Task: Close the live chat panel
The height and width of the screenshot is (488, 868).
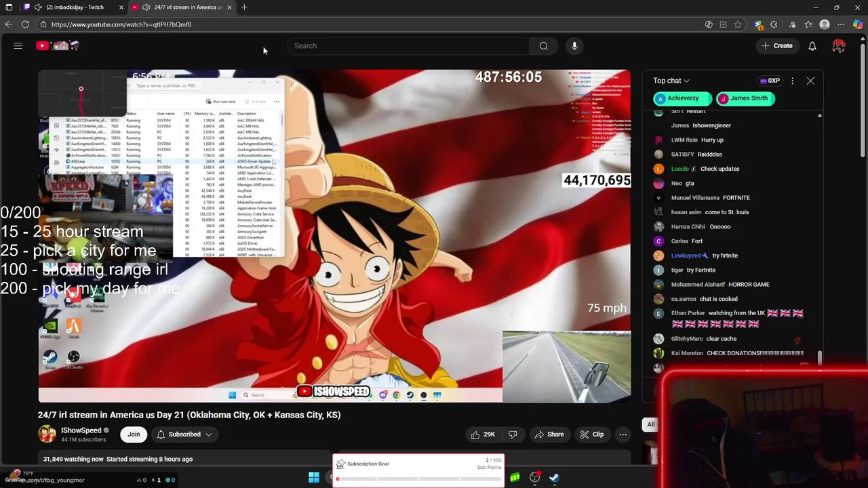Action: (810, 81)
